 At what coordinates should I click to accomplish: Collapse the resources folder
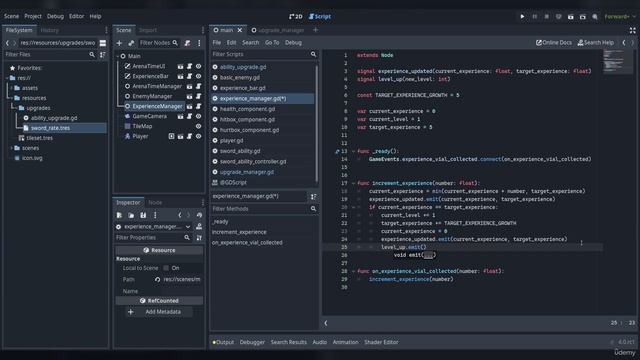coord(11,98)
